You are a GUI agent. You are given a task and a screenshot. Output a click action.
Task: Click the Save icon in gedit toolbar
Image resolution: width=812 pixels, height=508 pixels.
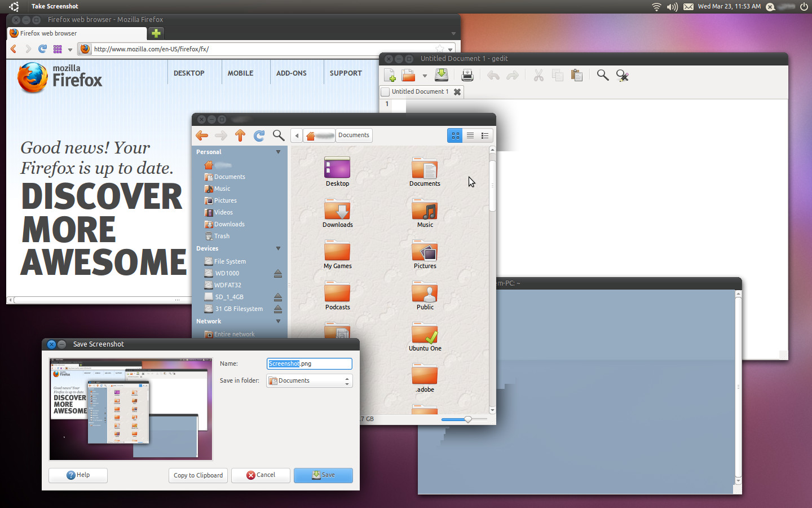pos(442,75)
